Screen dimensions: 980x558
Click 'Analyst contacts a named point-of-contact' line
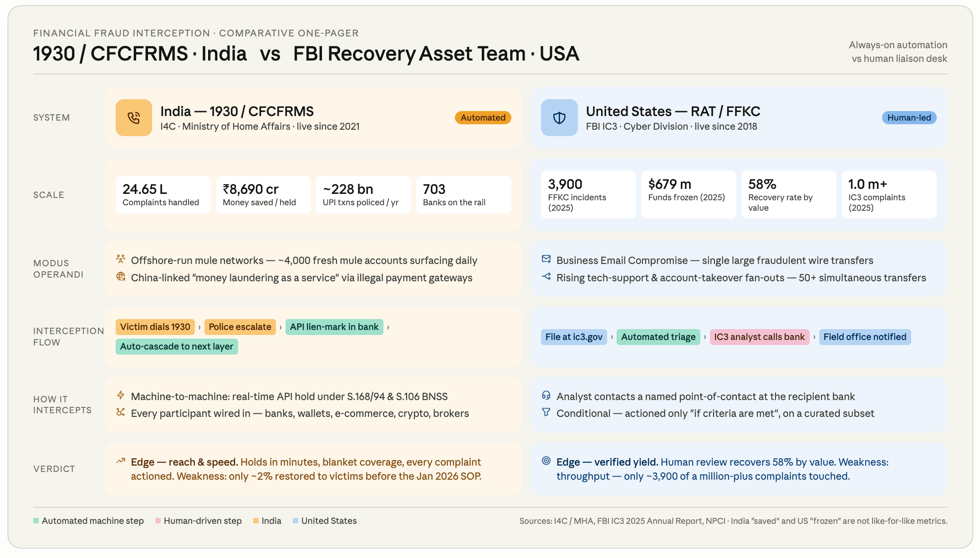tap(705, 396)
